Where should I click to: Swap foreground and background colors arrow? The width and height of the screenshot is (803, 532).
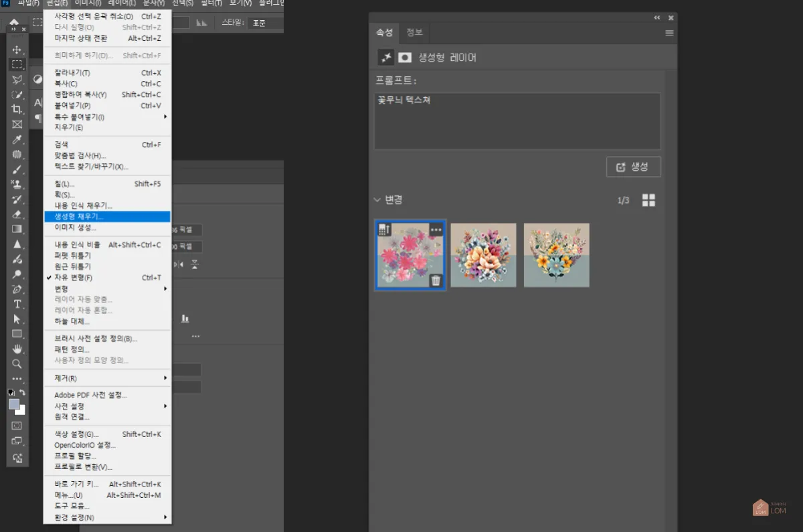click(x=23, y=392)
